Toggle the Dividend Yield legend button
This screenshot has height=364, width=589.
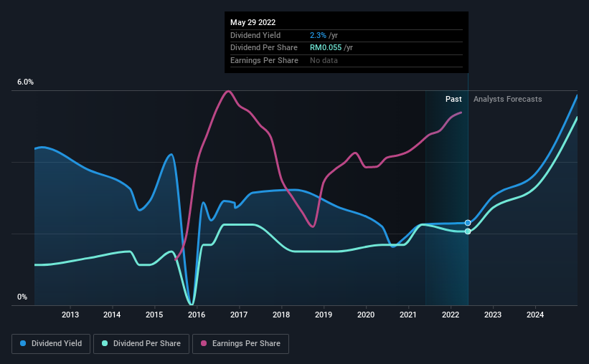pos(51,344)
